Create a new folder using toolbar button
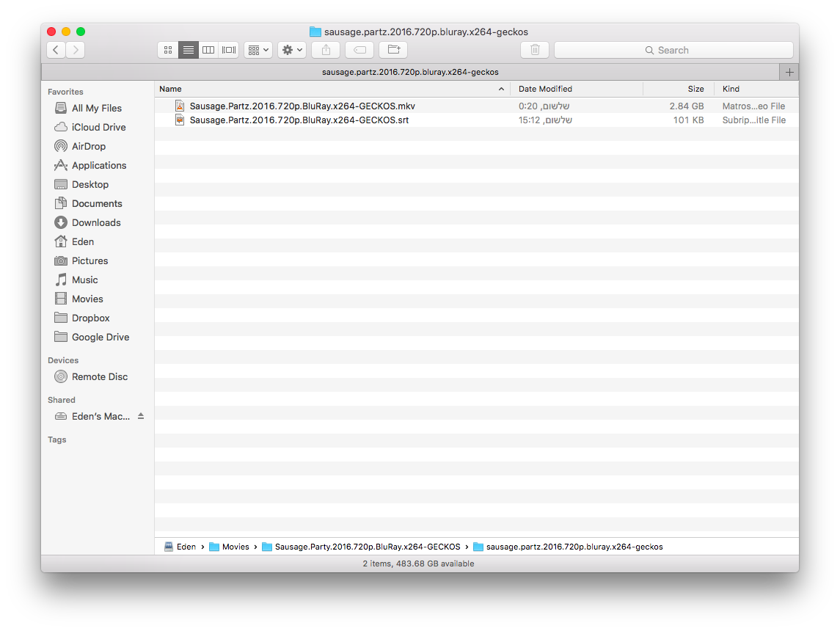This screenshot has width=840, height=631. (393, 50)
